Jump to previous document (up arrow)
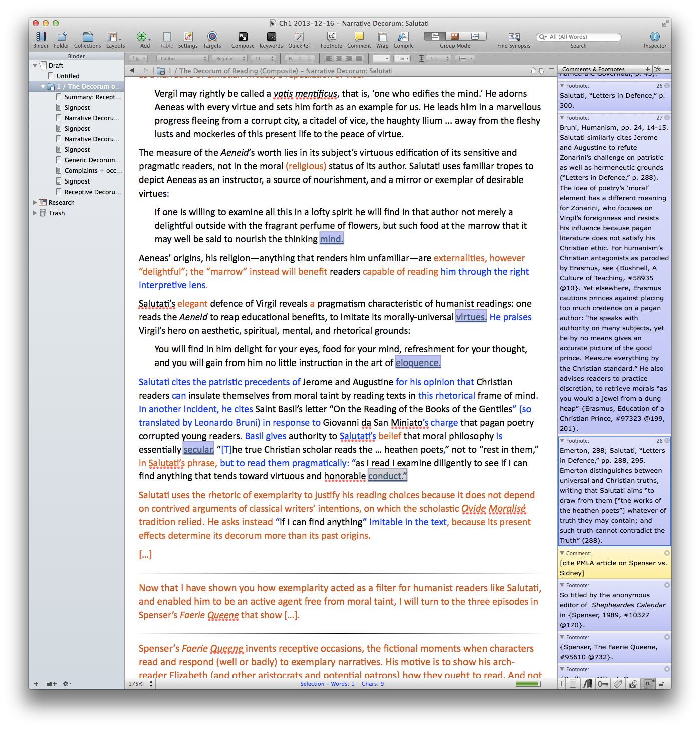700x729 pixels. click(x=533, y=71)
